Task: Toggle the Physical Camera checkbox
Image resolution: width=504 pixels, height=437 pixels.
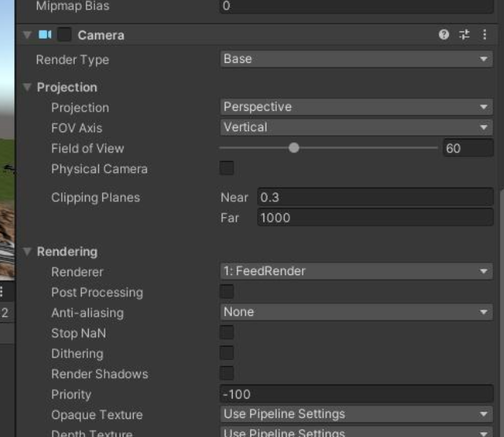Action: tap(226, 168)
